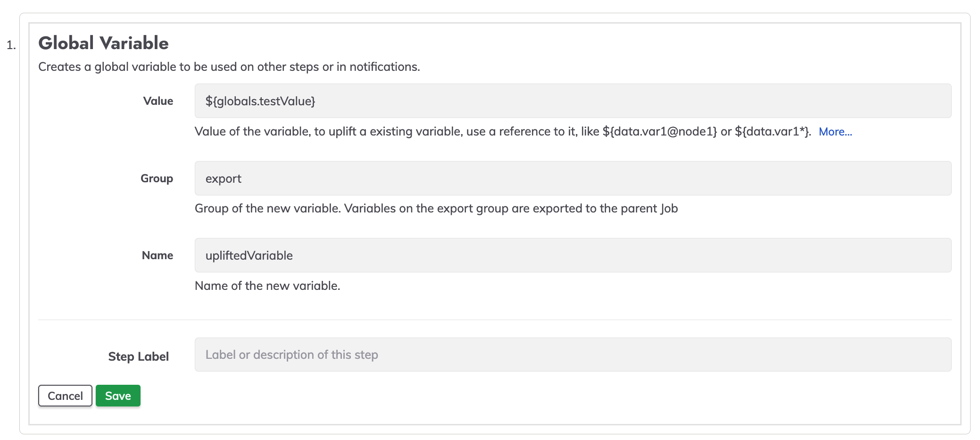
Task: Click the Value help text about uplifting variables
Action: (x=503, y=132)
